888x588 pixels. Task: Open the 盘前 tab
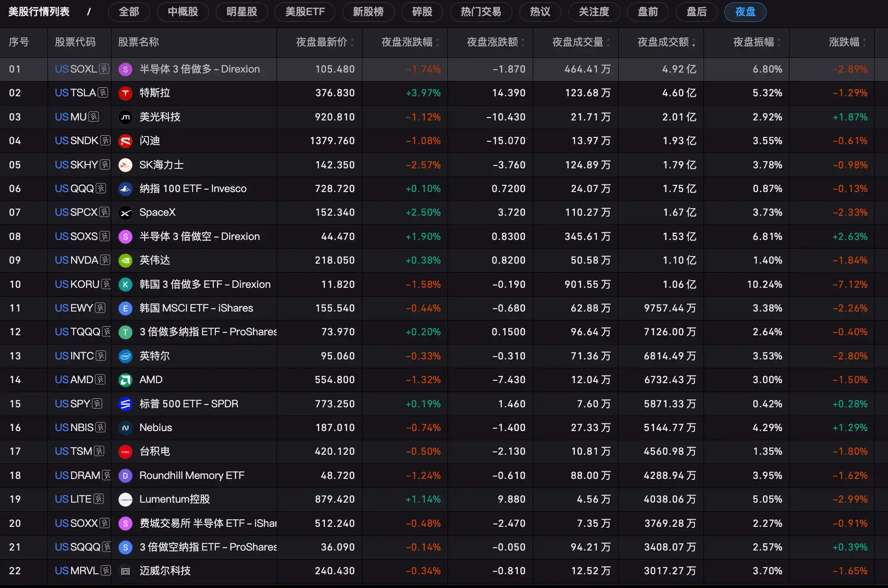[x=648, y=12]
